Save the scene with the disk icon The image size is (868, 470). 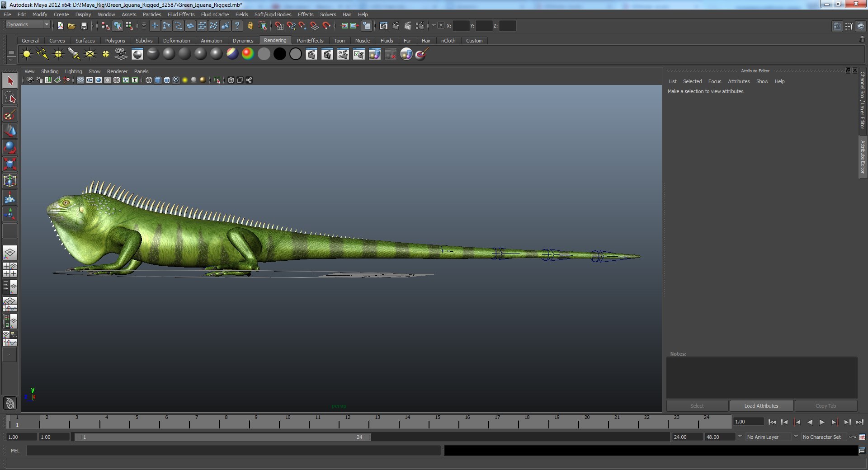pyautogui.click(x=84, y=26)
